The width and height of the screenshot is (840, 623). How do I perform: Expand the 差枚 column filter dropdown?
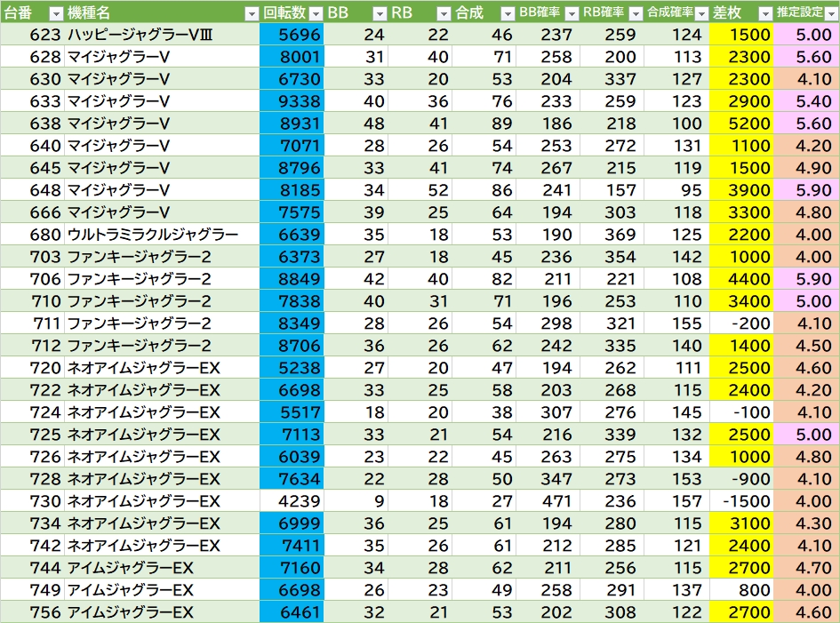click(764, 12)
